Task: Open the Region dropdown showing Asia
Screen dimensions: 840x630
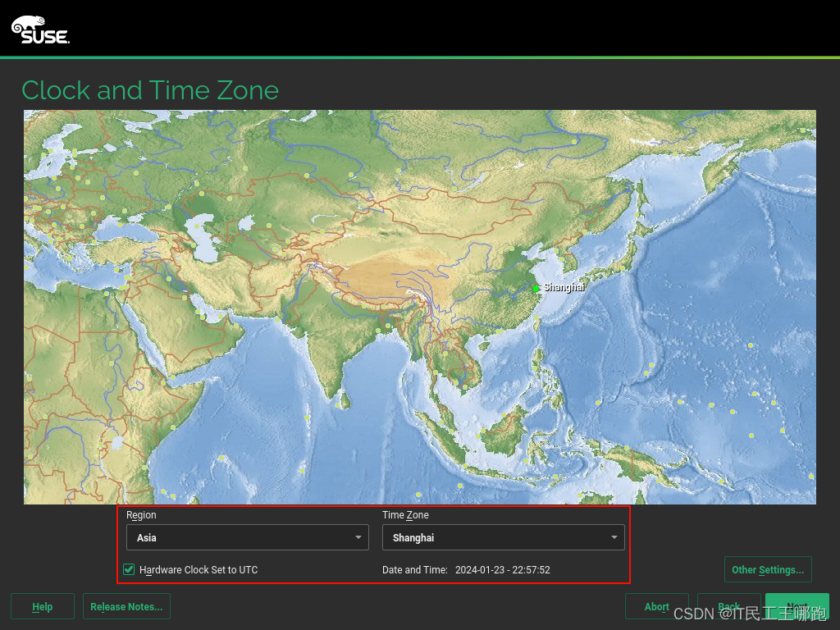Action: [246, 537]
